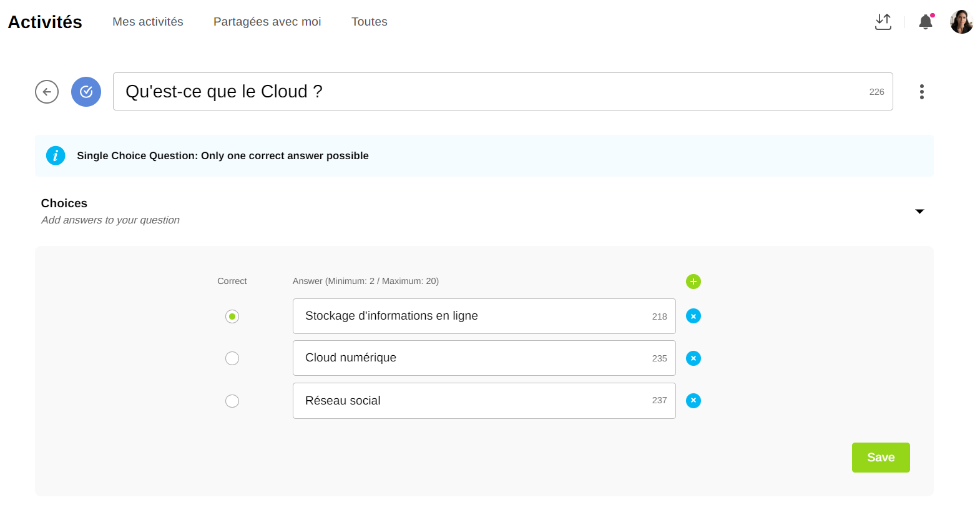Mark 'Stockage d'informations en ligne' as correct

(232, 316)
